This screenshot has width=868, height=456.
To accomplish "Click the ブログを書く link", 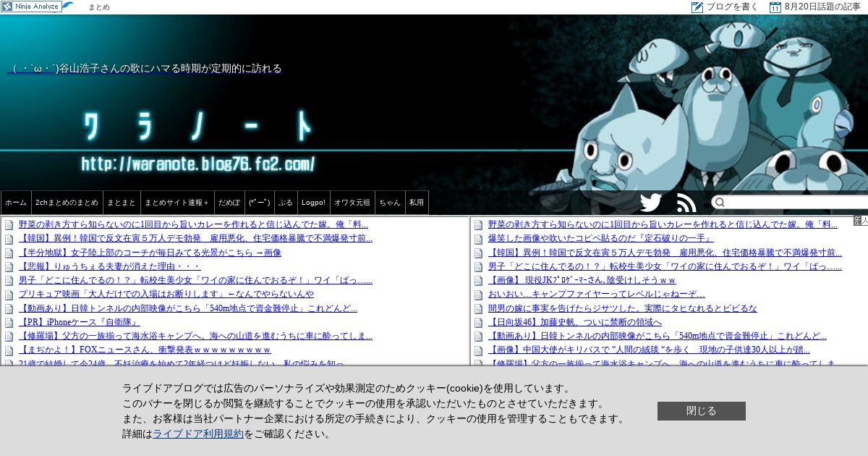I will pyautogui.click(x=732, y=7).
